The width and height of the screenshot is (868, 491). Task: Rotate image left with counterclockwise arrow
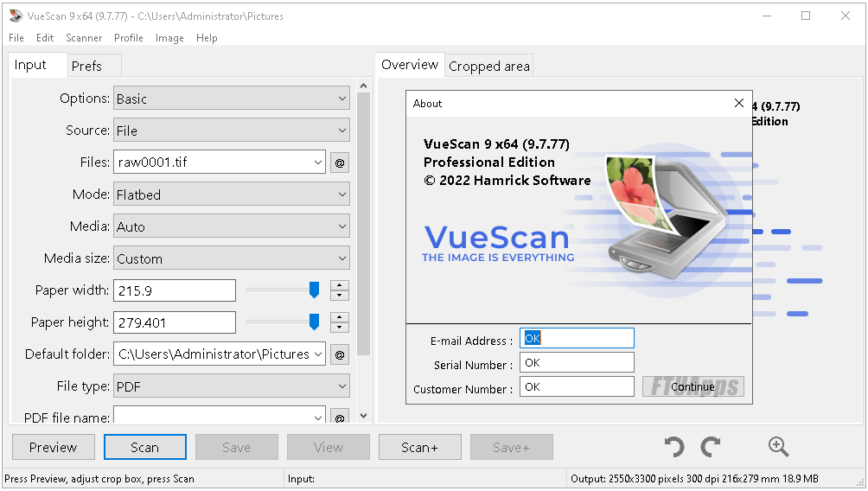[x=673, y=447]
